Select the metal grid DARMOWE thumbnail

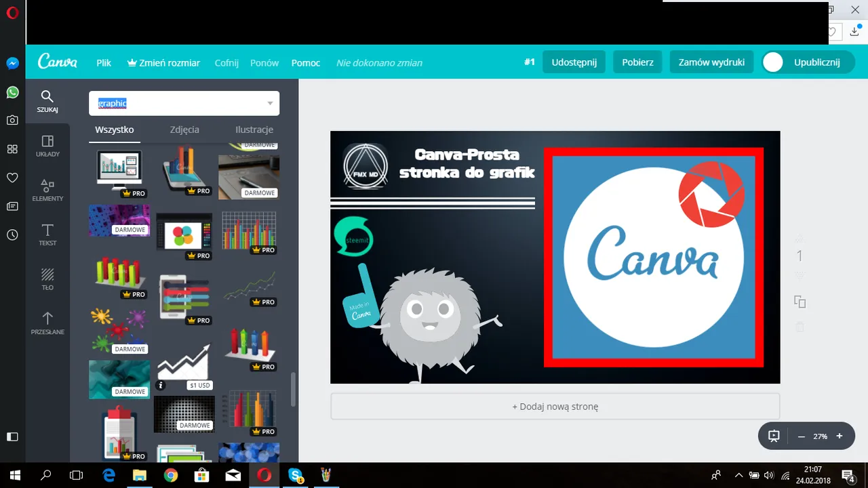tap(184, 414)
